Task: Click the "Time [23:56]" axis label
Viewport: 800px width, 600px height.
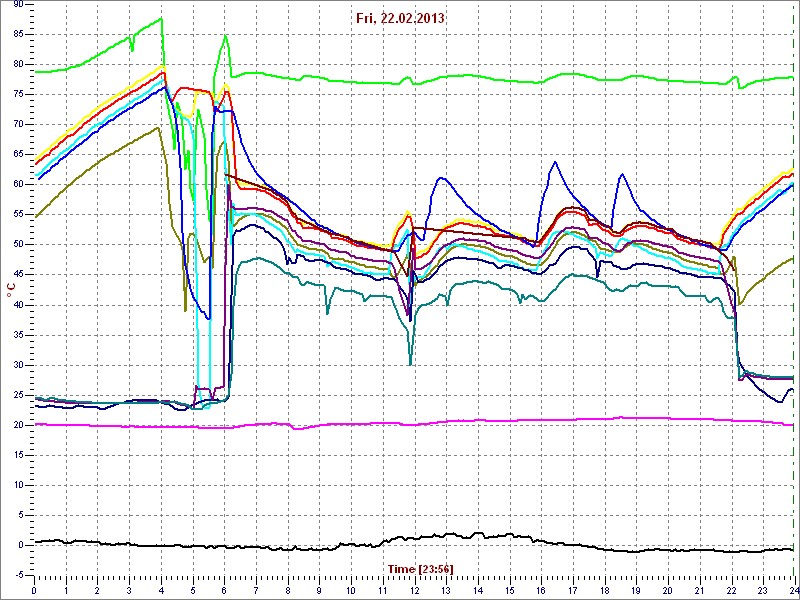Action: (420, 568)
